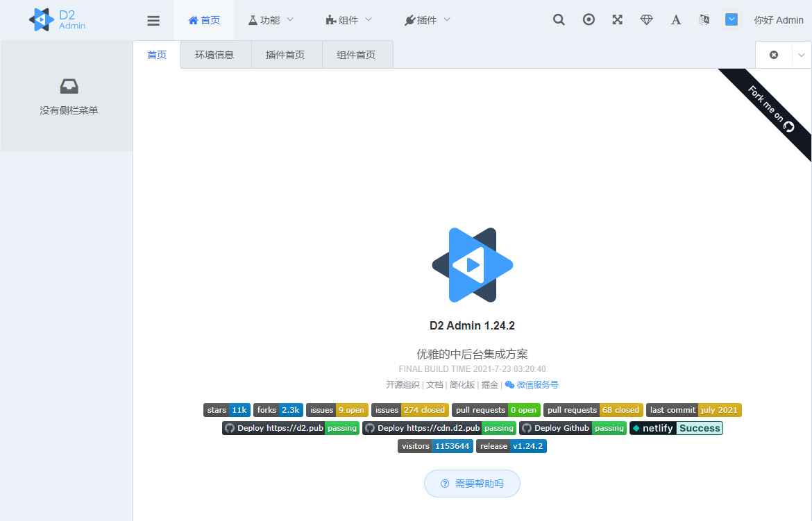Viewport: 812px width, 521px height.
Task: Click the visitors 1153644 badge
Action: click(x=435, y=447)
